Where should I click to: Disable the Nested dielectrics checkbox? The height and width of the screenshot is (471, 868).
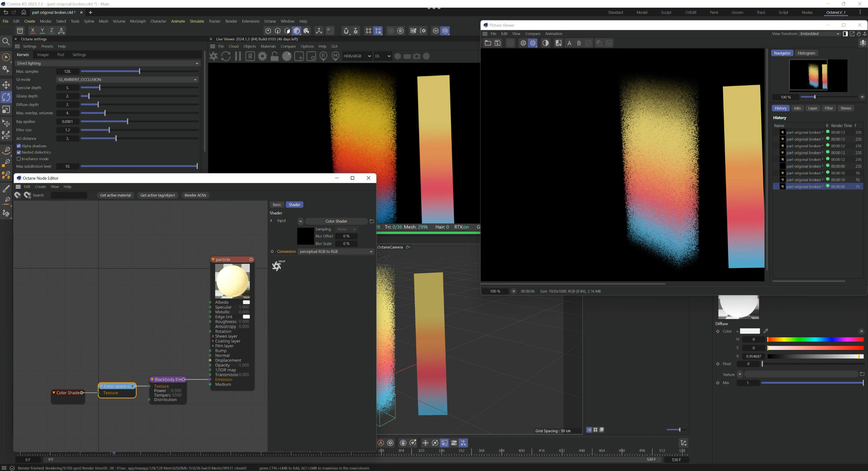(x=19, y=152)
